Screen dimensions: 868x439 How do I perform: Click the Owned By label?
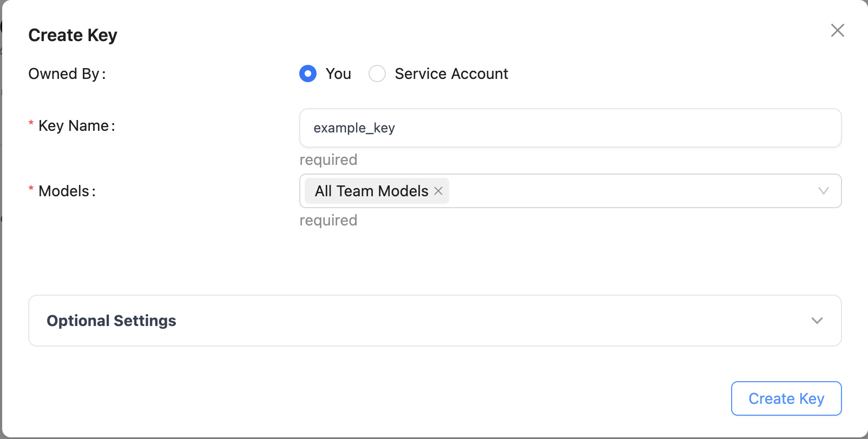(x=67, y=74)
